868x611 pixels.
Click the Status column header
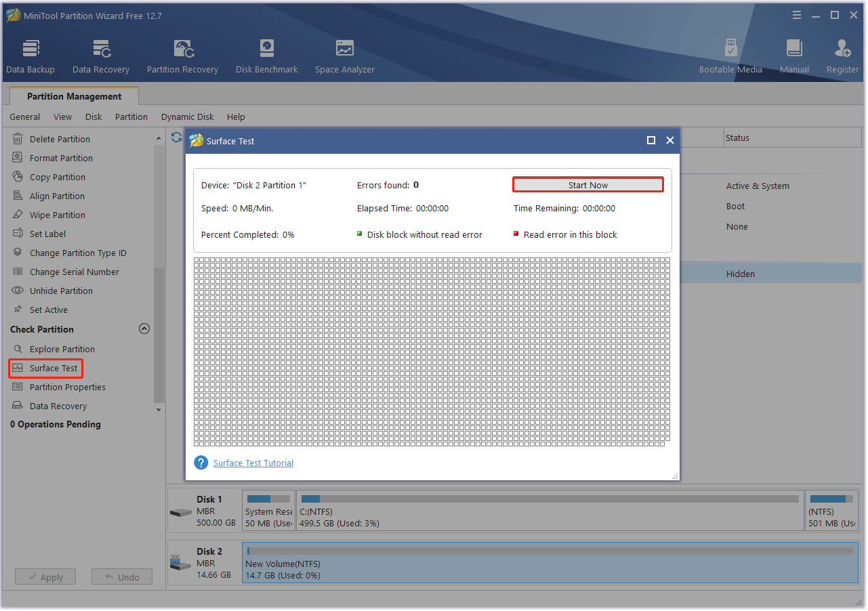pos(794,138)
